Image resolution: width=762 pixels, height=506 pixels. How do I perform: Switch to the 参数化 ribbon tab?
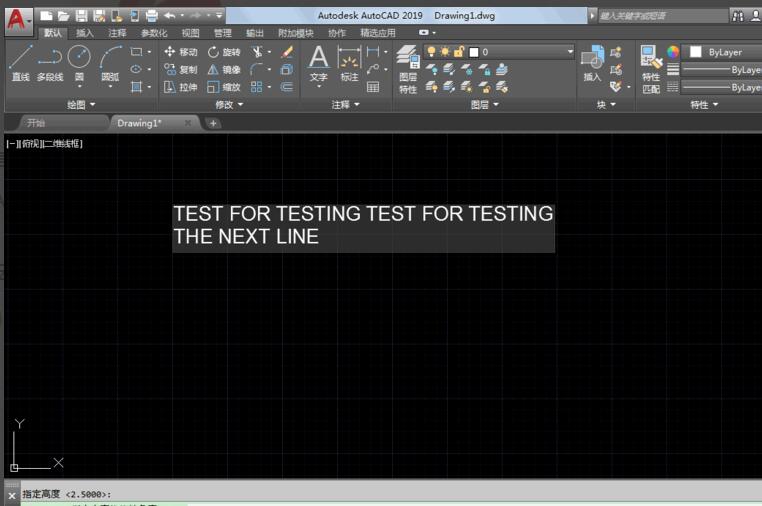[154, 33]
